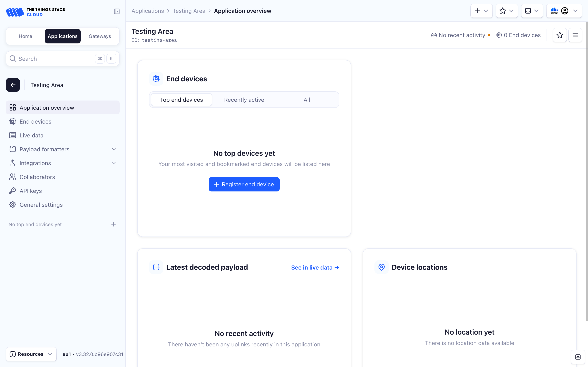The image size is (588, 367).
Task: Open General settings for the application
Action: [x=41, y=205]
